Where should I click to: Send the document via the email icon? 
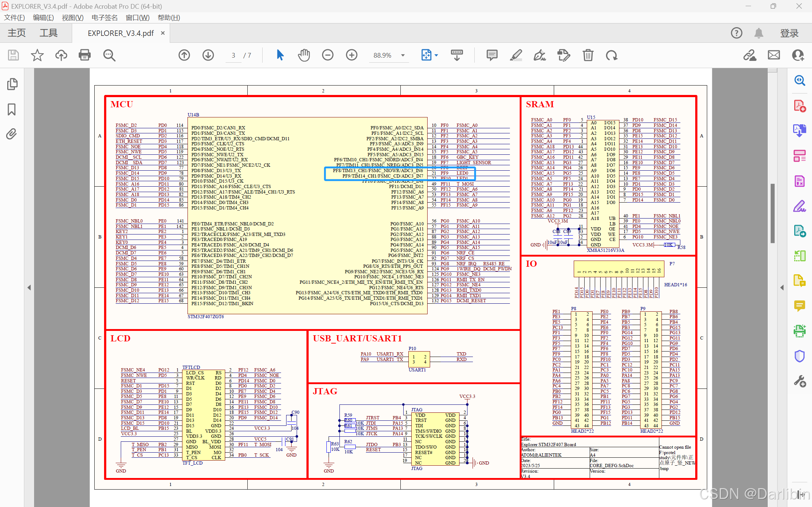774,55
